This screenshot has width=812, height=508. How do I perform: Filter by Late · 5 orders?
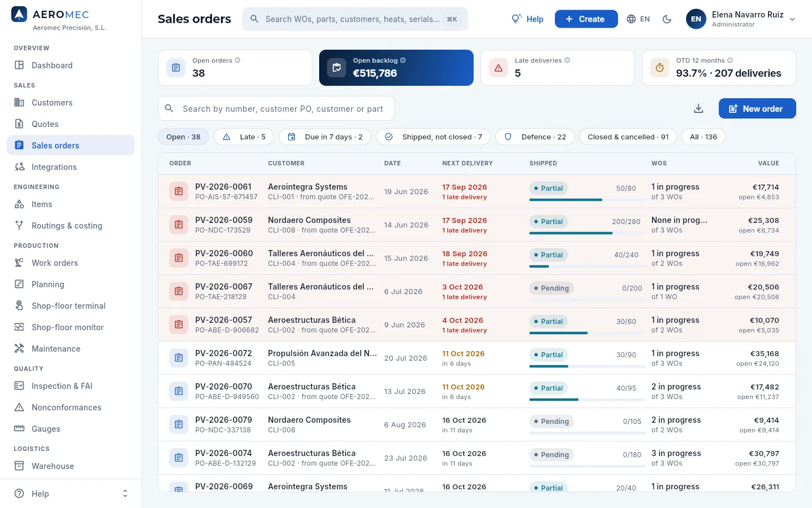[244, 137]
